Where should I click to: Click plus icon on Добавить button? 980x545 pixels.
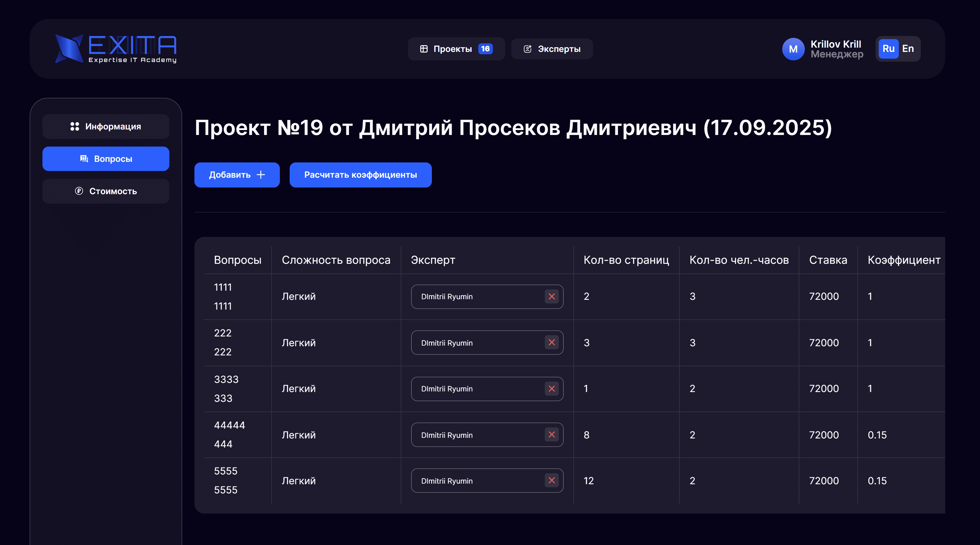[x=261, y=175]
